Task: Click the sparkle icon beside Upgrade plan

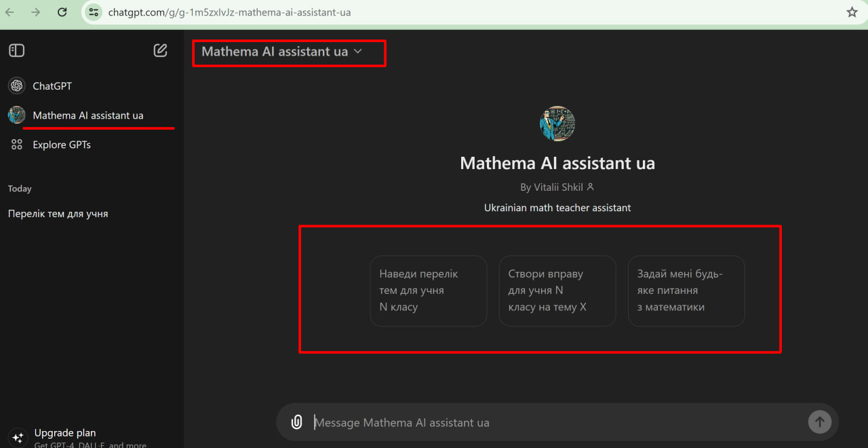Action: [18, 438]
